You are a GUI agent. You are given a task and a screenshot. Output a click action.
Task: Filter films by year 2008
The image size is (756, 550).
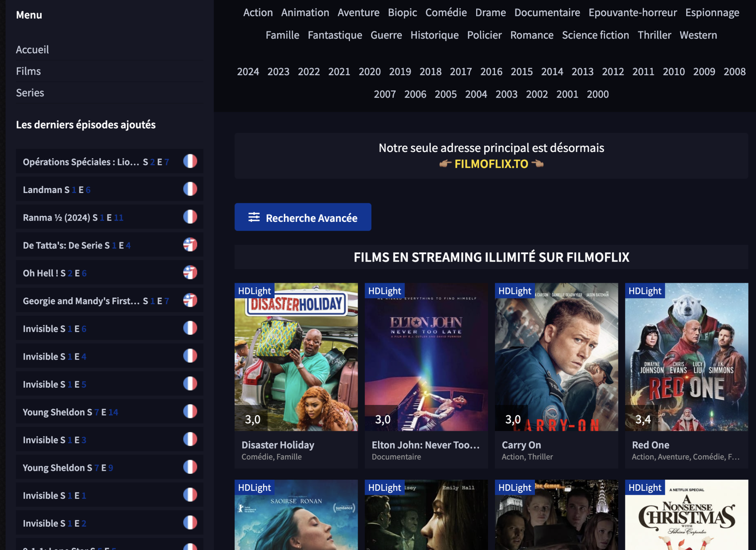735,72
